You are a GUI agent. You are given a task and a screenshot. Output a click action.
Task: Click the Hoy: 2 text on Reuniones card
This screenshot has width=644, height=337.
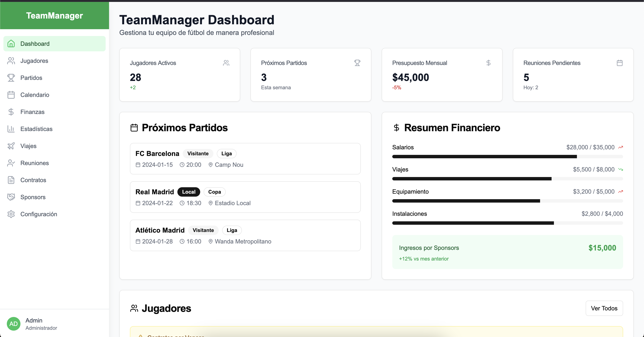click(x=531, y=88)
